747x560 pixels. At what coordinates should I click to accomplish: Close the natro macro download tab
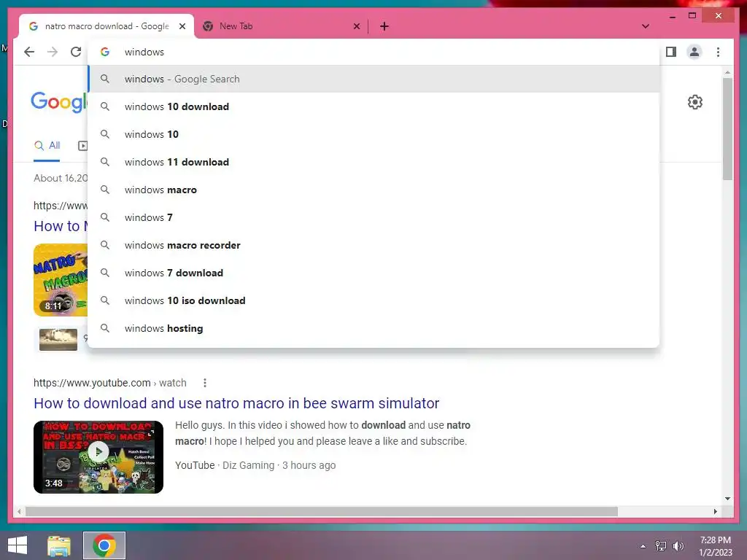(182, 26)
